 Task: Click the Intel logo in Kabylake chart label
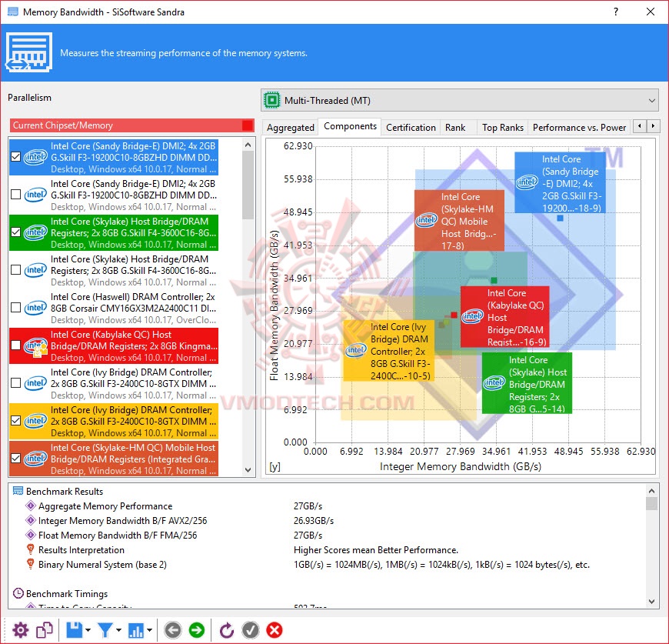pos(472,316)
